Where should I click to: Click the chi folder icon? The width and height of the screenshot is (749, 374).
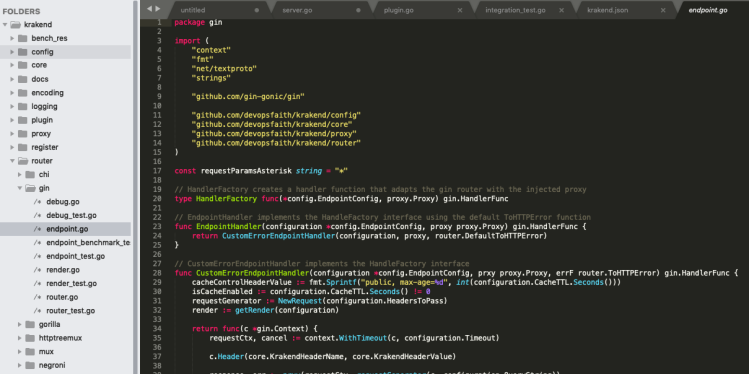tap(30, 175)
